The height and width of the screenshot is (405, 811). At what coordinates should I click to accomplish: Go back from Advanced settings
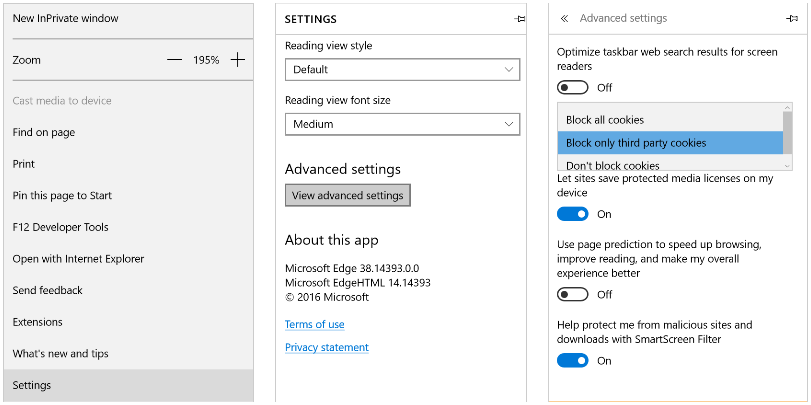[x=565, y=19]
